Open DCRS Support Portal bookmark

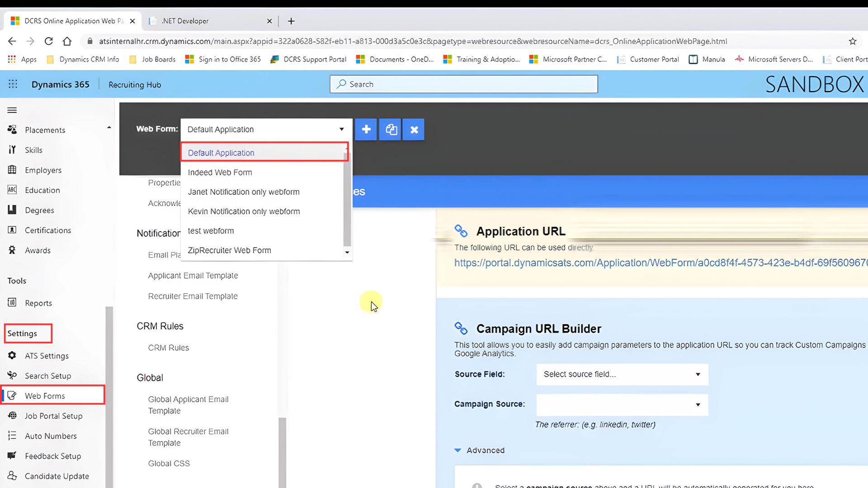click(x=308, y=60)
